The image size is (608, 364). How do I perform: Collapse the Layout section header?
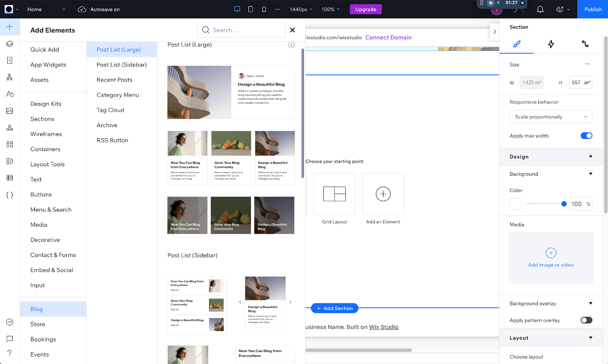pos(551,338)
